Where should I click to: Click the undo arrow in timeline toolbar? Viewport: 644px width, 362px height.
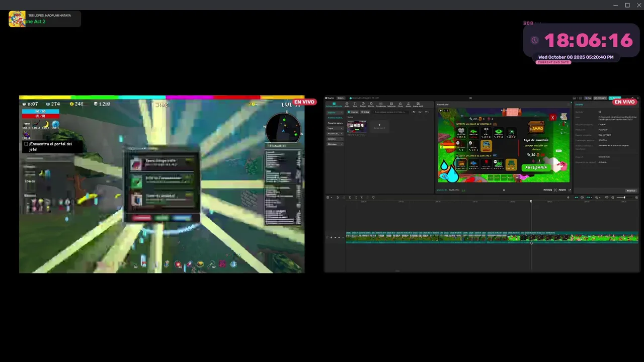[338, 197]
